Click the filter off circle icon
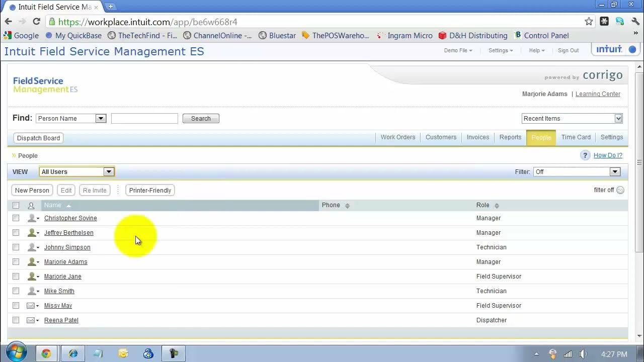 pos(620,190)
